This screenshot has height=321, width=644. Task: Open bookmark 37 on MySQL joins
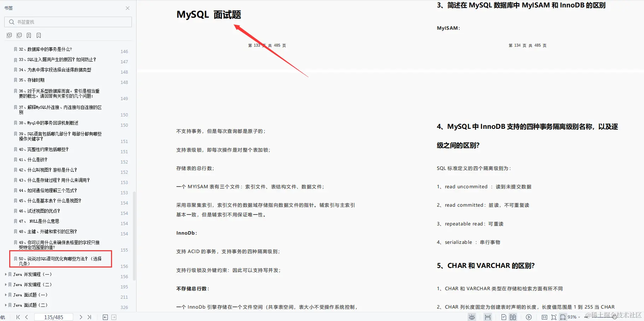coord(60,110)
